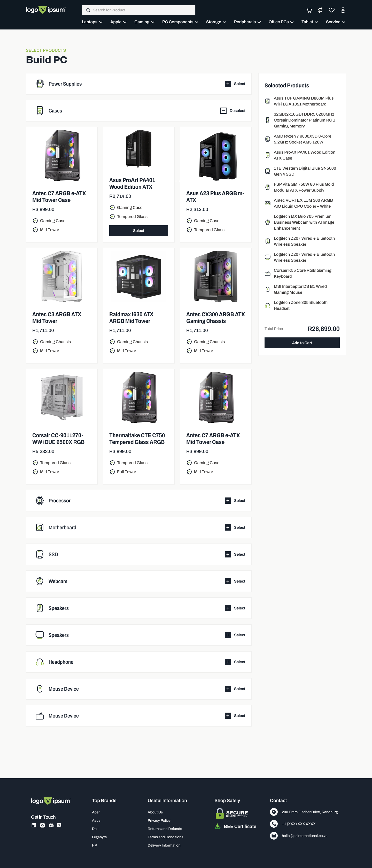The height and width of the screenshot is (868, 372).
Task: Click the Search for Product field
Action: (x=138, y=10)
